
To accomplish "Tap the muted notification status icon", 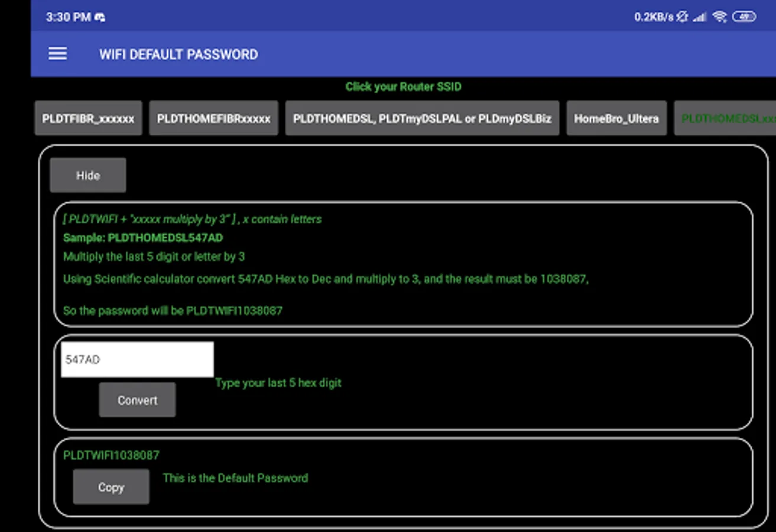I will (683, 17).
